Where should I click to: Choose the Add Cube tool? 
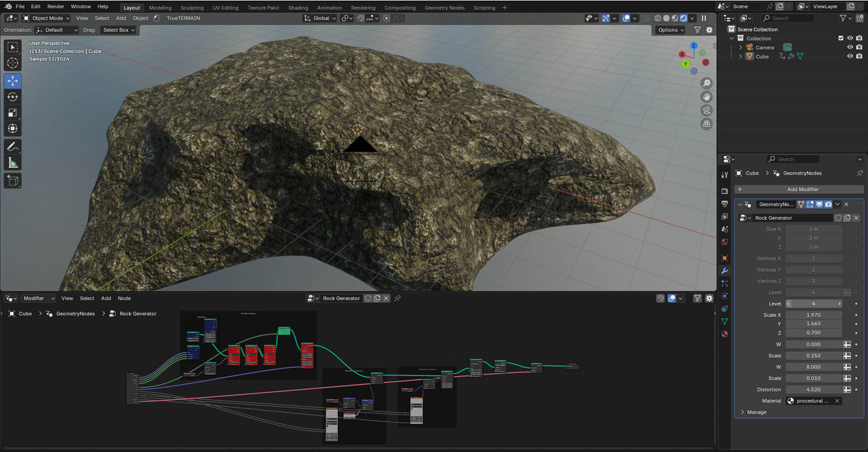13,180
